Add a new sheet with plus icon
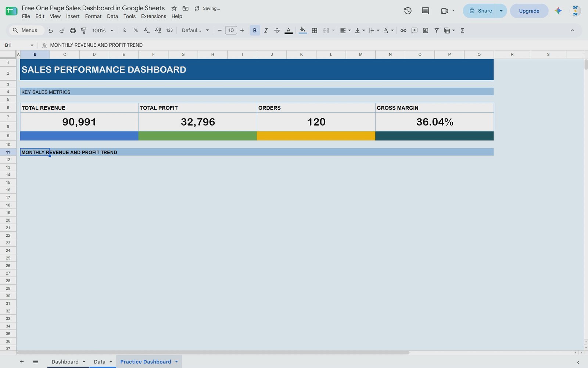Screen dimensions: 588x368 [22, 362]
